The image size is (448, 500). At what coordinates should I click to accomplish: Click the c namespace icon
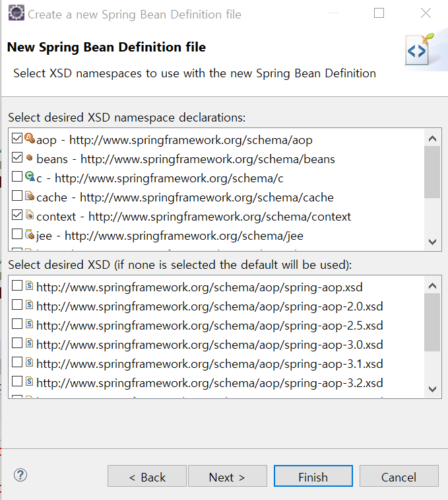[30, 176]
